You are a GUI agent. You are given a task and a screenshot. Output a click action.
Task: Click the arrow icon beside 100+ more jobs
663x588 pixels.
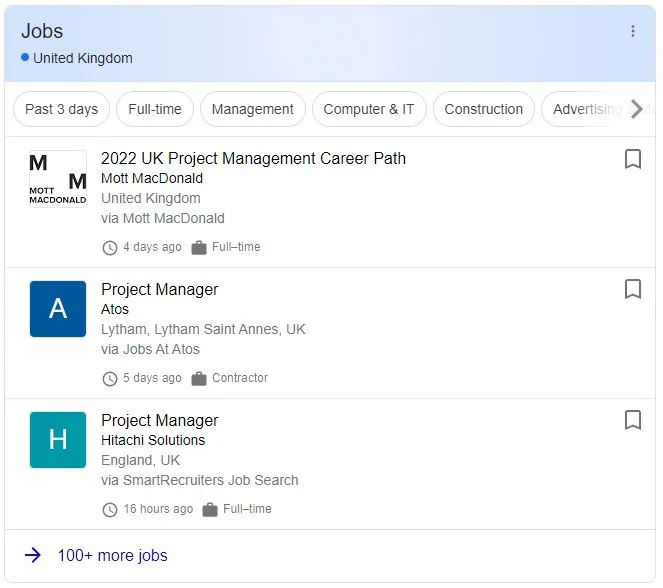click(x=33, y=555)
